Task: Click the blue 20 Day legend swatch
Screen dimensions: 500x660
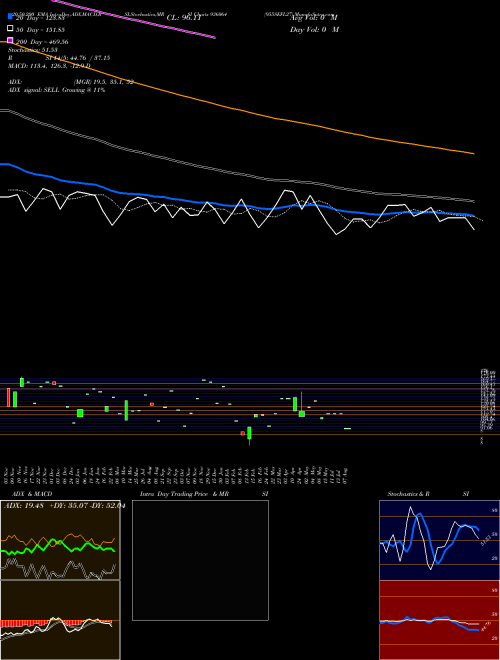Action: pos(10,17)
